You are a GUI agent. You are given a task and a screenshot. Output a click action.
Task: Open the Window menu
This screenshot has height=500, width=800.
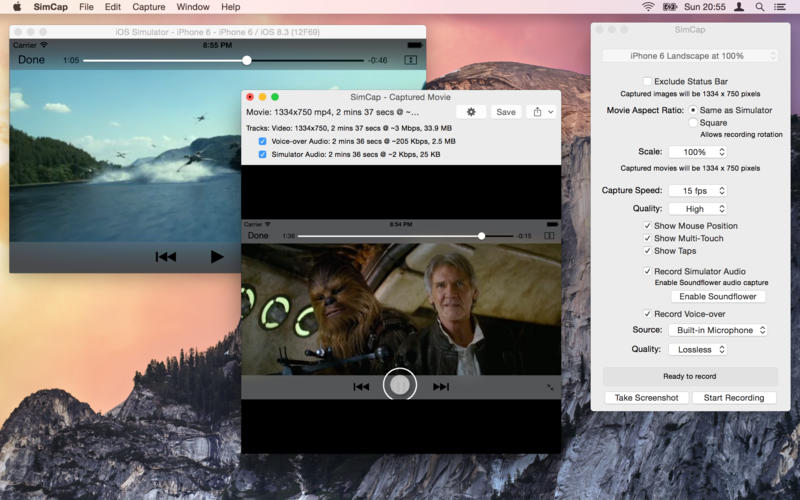click(x=193, y=7)
